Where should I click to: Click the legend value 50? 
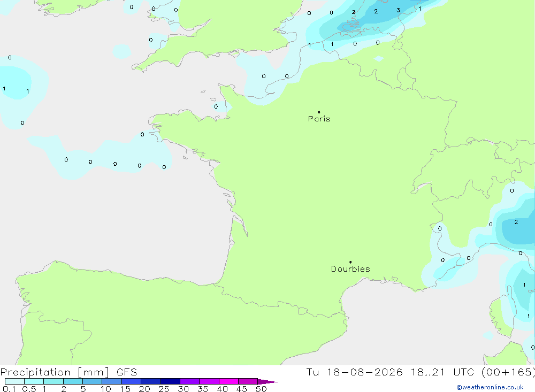pos(261,389)
